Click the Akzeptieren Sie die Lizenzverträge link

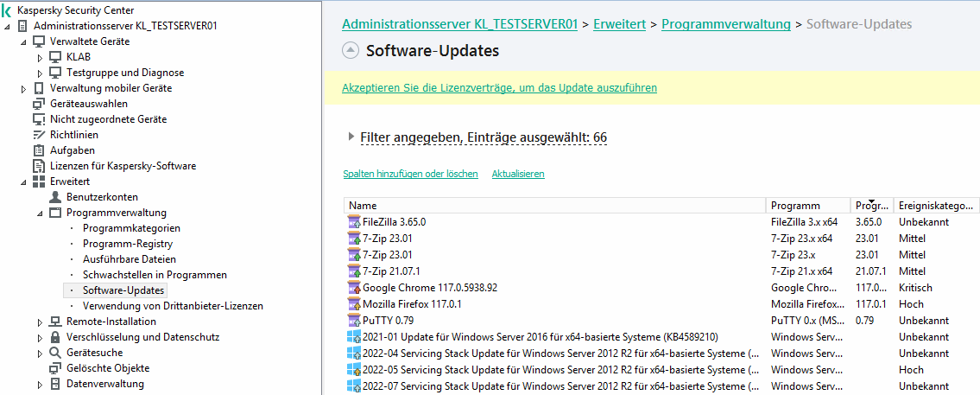pos(499,88)
